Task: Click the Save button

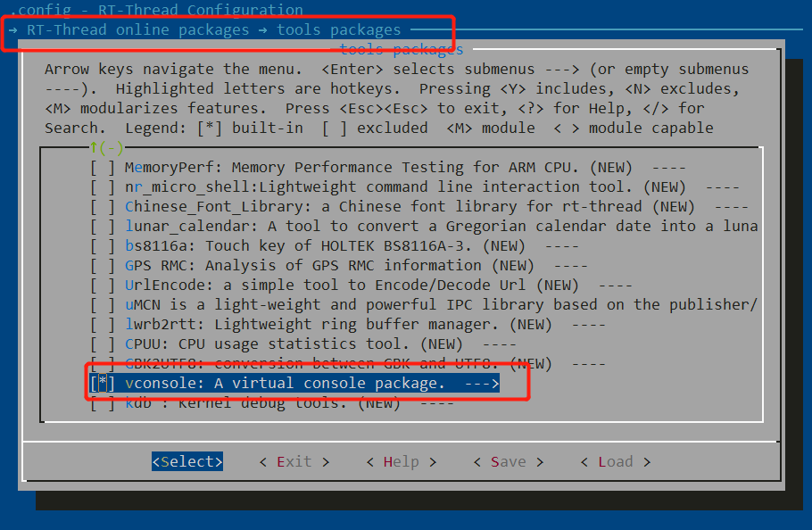Action: point(508,461)
